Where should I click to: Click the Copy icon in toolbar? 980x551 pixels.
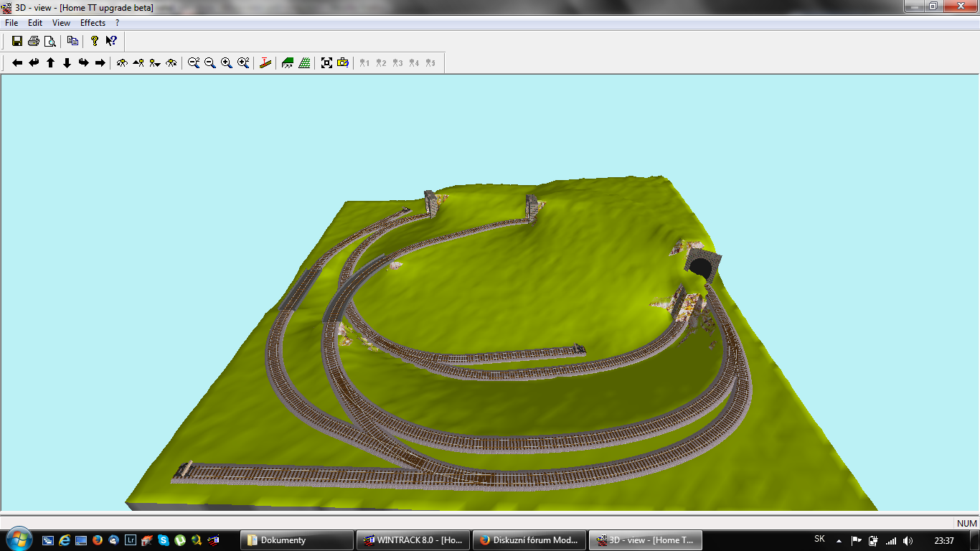[x=72, y=41]
